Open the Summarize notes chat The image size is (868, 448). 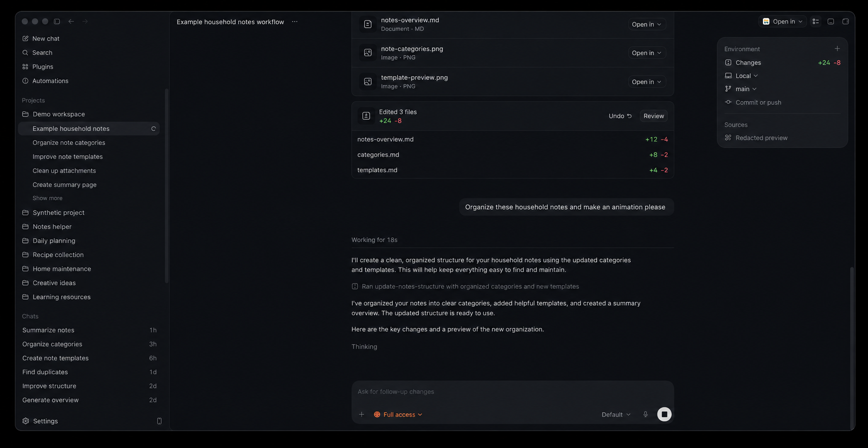point(90,330)
